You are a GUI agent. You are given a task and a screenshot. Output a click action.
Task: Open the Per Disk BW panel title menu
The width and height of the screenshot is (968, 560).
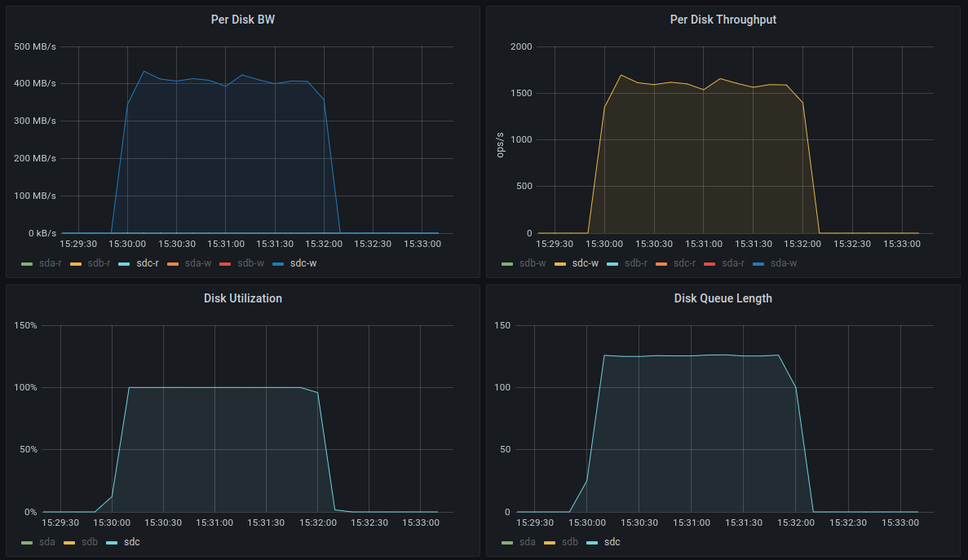coord(242,20)
